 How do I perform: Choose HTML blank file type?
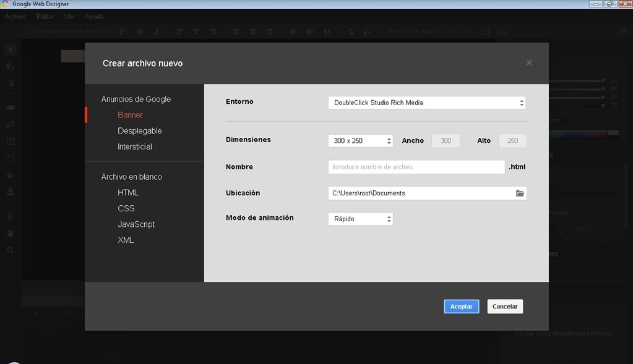click(x=128, y=193)
